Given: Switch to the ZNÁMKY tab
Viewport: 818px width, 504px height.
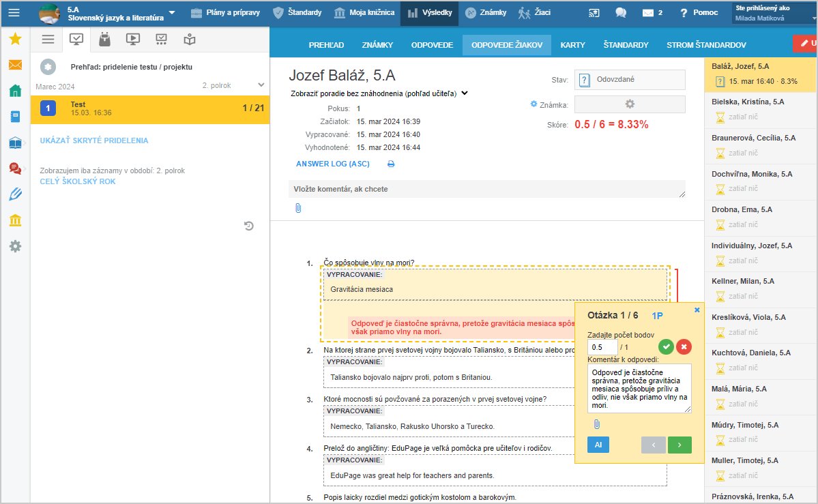Looking at the screenshot, I should pyautogui.click(x=377, y=45).
